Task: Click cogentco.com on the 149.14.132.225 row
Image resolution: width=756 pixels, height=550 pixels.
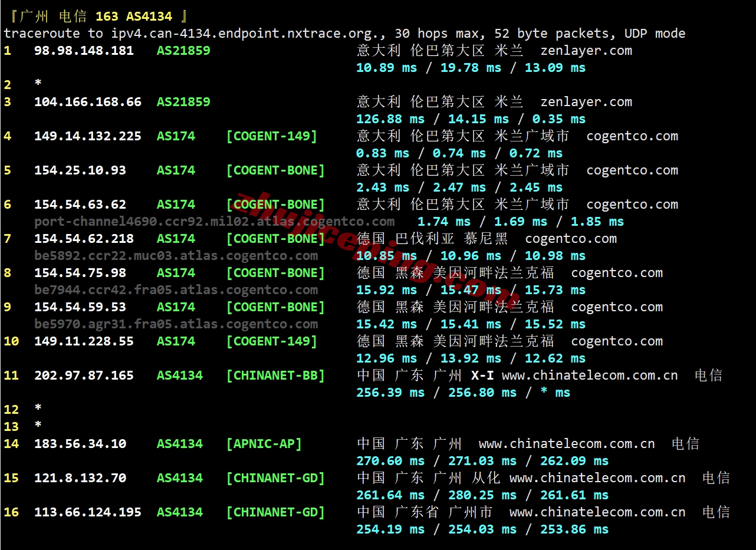Action: [x=632, y=136]
